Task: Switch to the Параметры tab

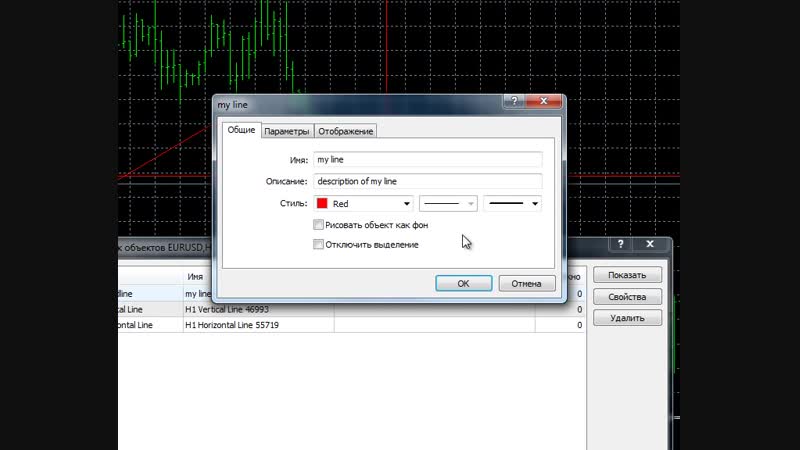Action: pyautogui.click(x=287, y=131)
